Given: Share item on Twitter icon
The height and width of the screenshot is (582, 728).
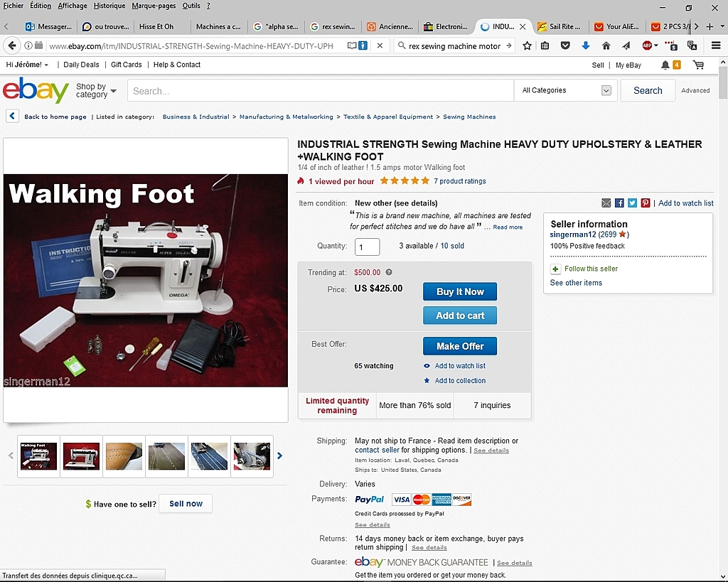Looking at the screenshot, I should [632, 203].
